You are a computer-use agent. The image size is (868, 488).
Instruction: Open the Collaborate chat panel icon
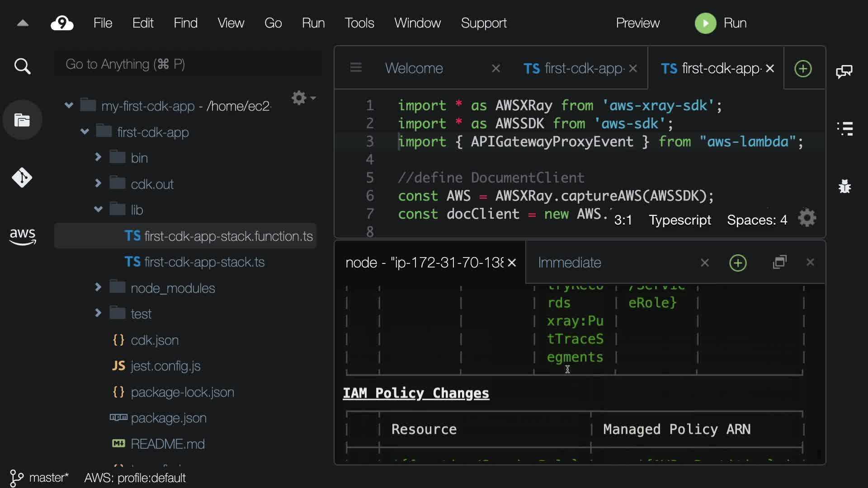pyautogui.click(x=844, y=71)
